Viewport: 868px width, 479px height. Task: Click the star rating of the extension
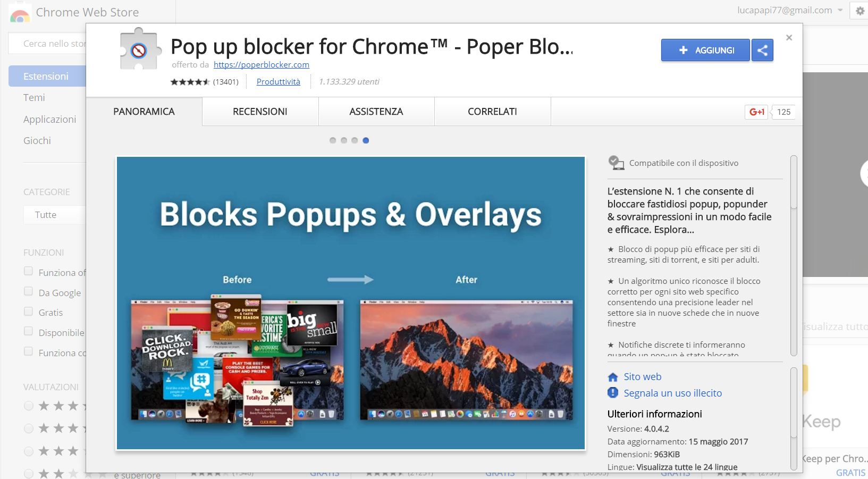(190, 82)
